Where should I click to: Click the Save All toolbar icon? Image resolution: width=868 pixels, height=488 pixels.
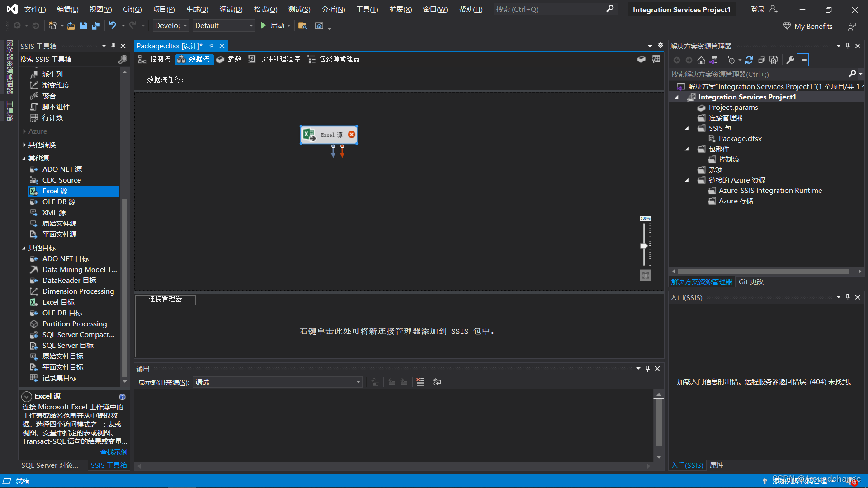(96, 26)
